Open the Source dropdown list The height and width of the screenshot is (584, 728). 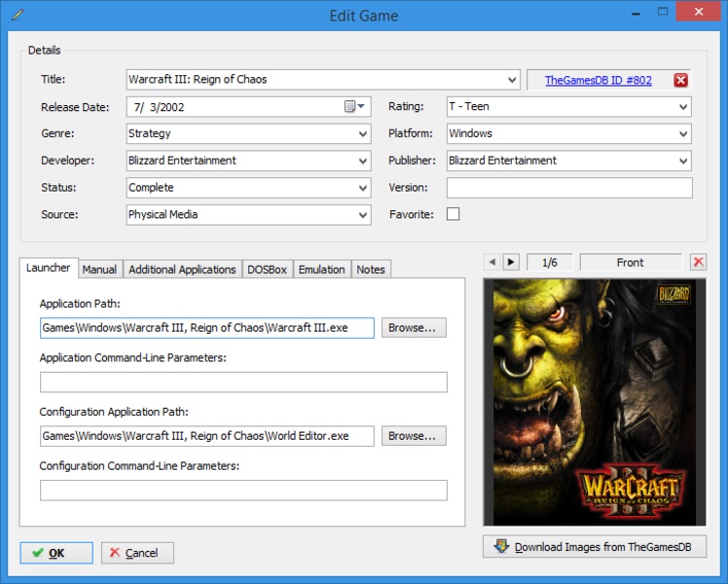click(x=362, y=214)
